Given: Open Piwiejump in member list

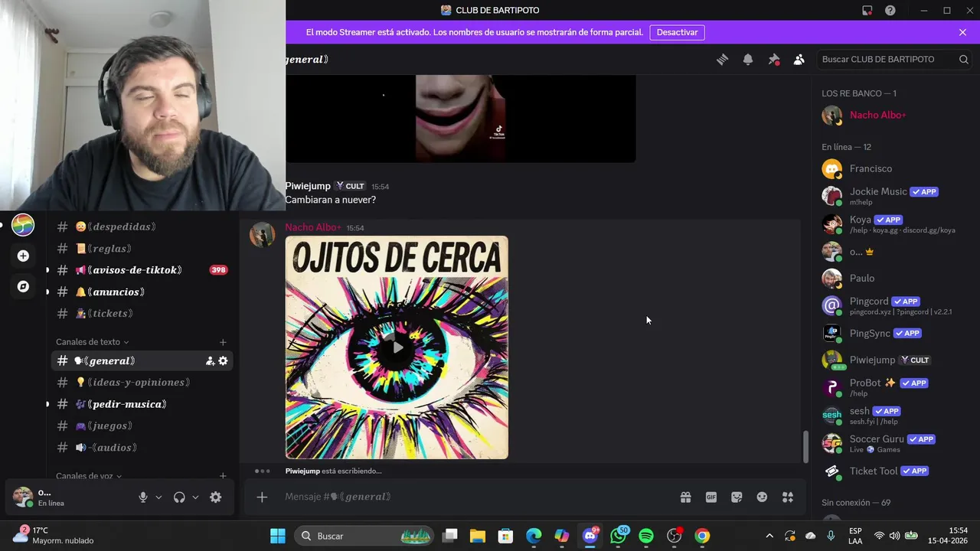Looking at the screenshot, I should point(894,360).
